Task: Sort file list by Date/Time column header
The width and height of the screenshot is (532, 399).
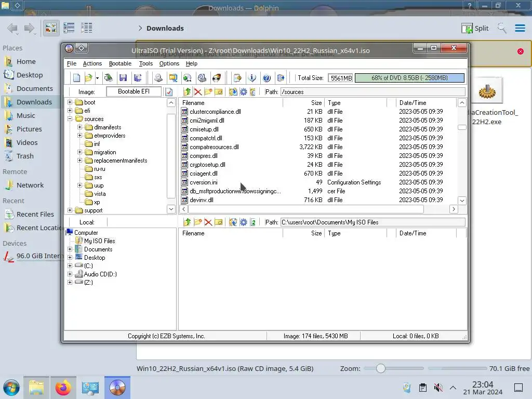Action: coord(426,103)
